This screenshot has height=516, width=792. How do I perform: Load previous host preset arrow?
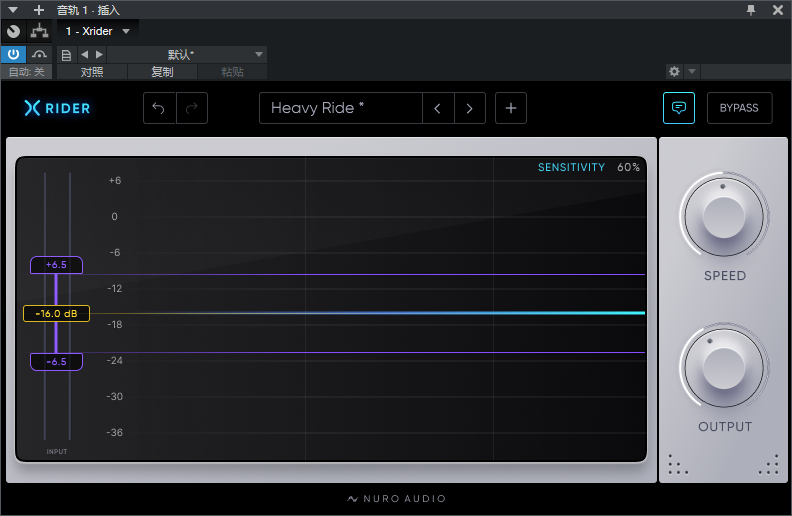point(84,55)
